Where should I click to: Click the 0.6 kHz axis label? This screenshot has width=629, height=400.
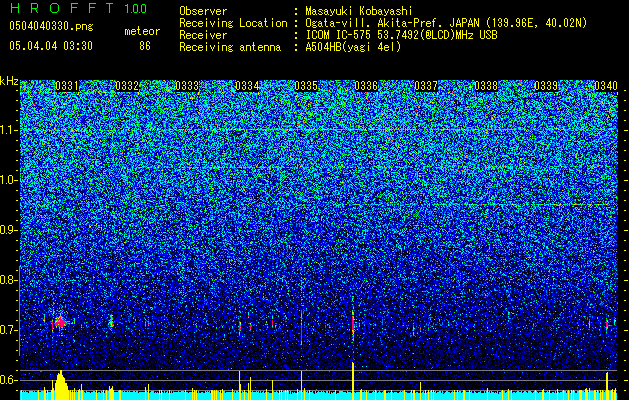tap(8, 380)
